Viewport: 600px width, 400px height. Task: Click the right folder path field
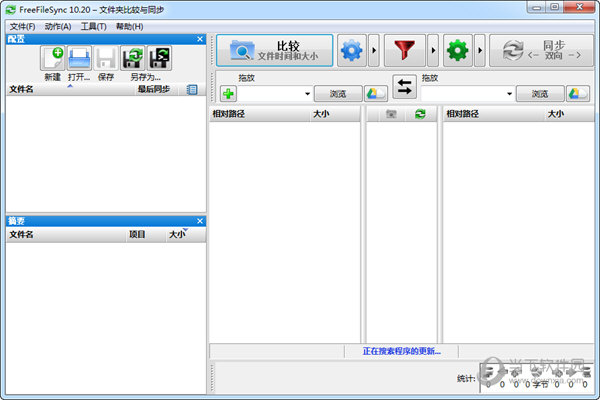coord(463,94)
